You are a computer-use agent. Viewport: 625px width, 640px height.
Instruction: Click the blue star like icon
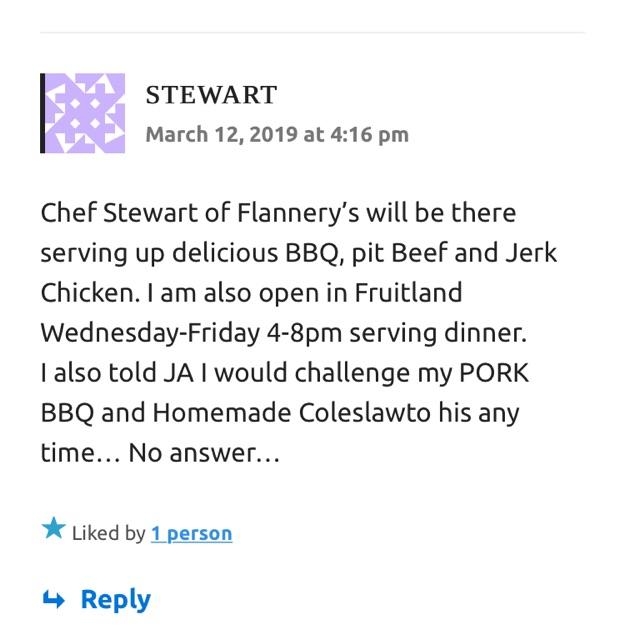pos(53,529)
